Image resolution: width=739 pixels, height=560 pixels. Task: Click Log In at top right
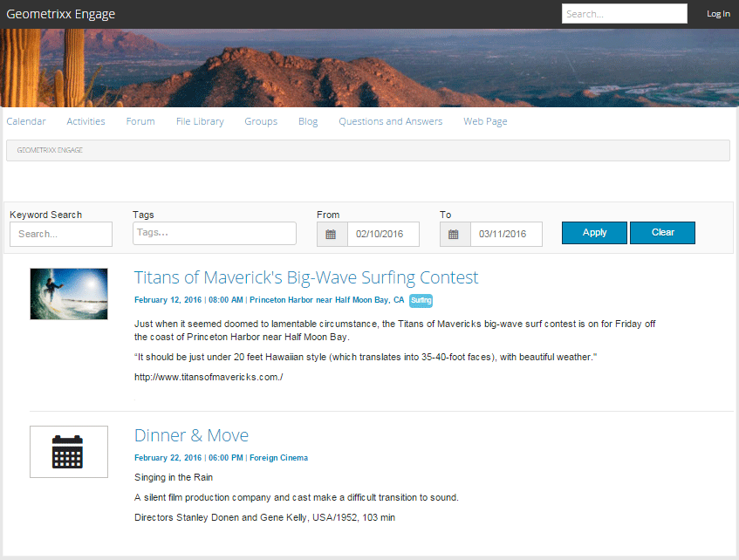coord(718,14)
